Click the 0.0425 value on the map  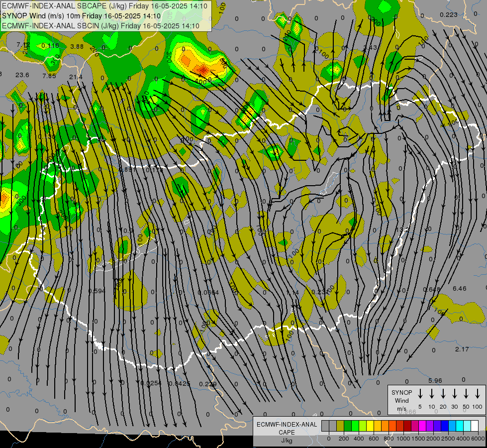180,384
